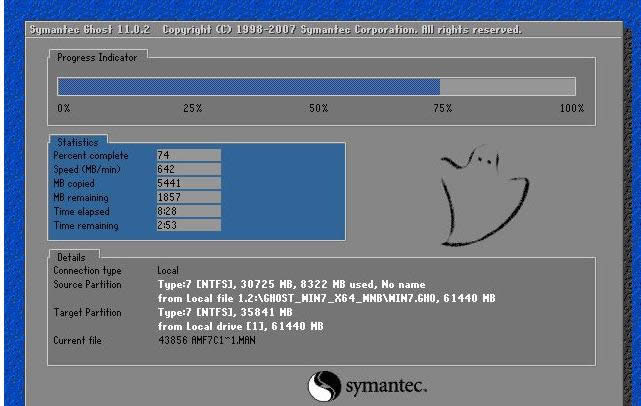Click the 75% progress scale marker
641x406 pixels.
pyautogui.click(x=443, y=108)
